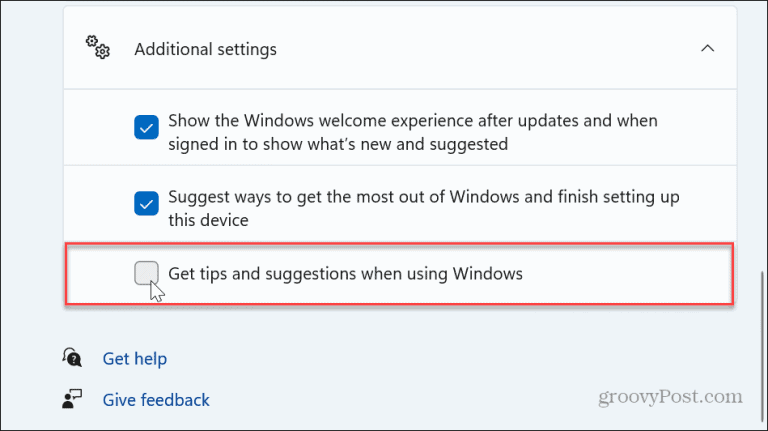Click the Get help headset icon

pyautogui.click(x=72, y=358)
